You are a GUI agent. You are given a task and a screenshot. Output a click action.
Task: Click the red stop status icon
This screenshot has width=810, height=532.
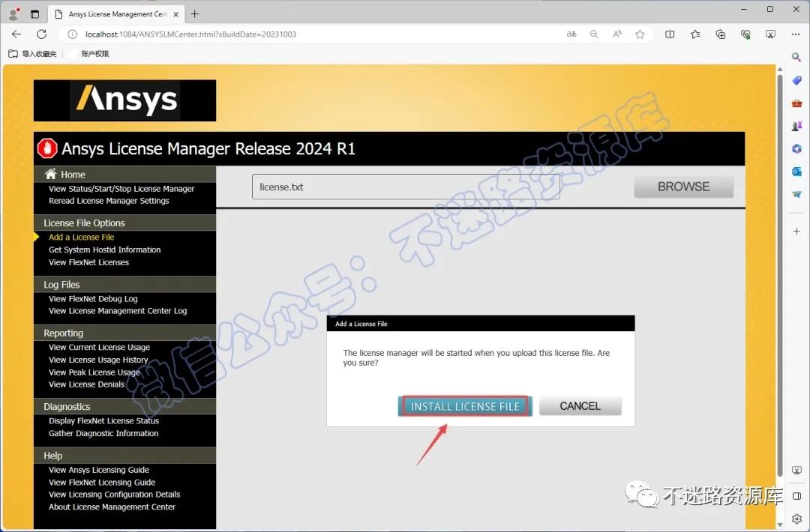(x=47, y=148)
